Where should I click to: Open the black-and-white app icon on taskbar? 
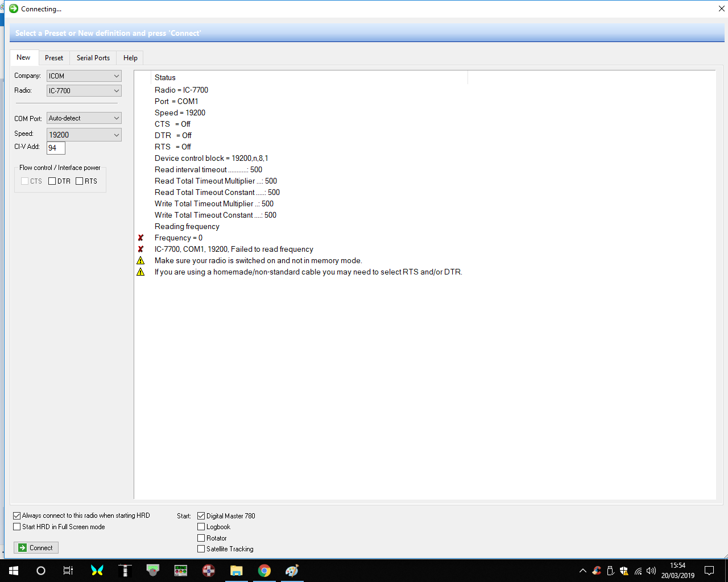pyautogui.click(x=125, y=571)
